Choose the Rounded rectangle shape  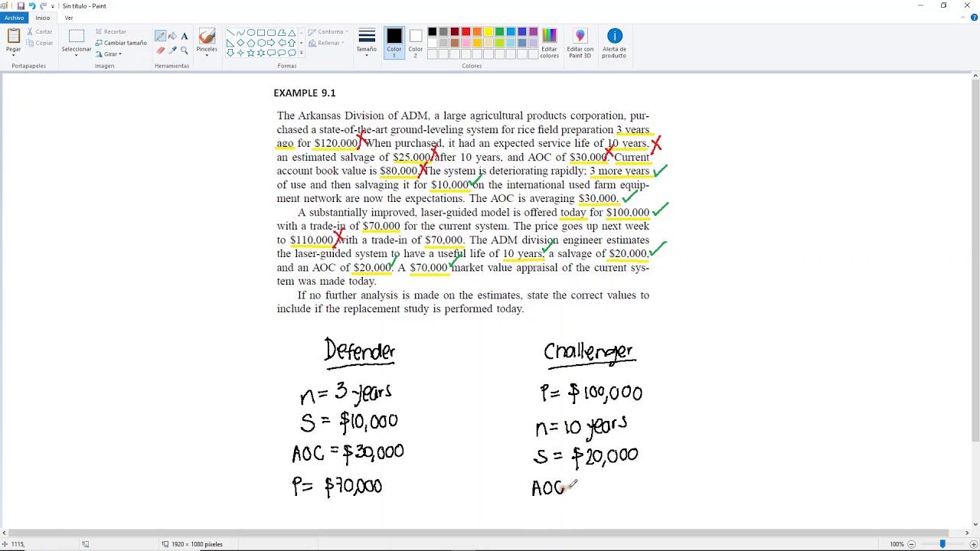[271, 33]
